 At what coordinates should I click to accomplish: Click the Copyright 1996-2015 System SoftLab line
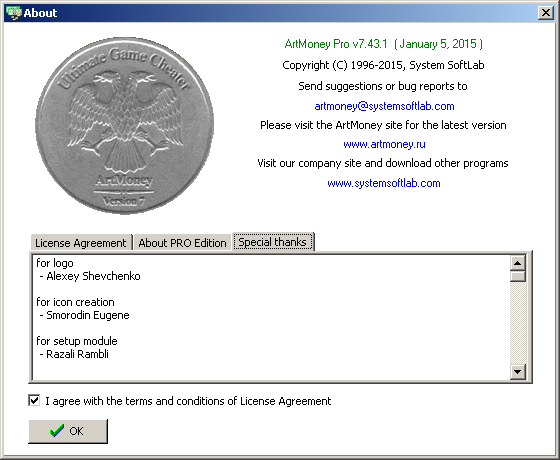[x=383, y=65]
